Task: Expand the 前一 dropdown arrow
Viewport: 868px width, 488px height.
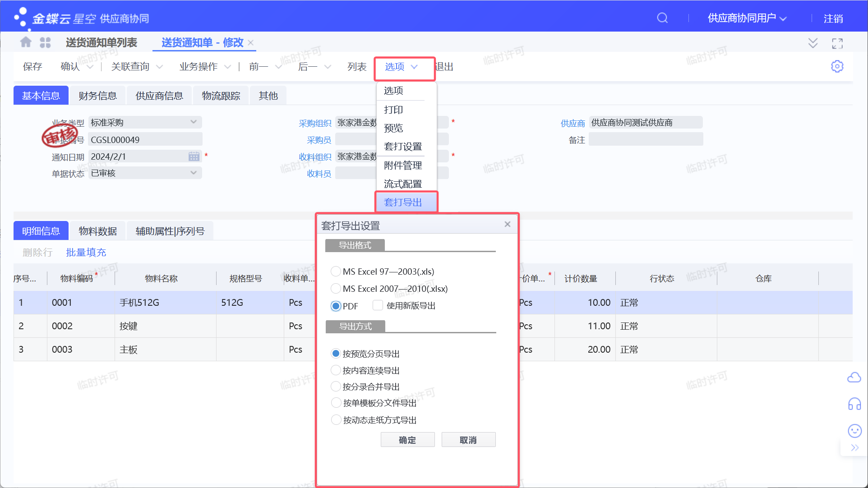Action: (278, 67)
